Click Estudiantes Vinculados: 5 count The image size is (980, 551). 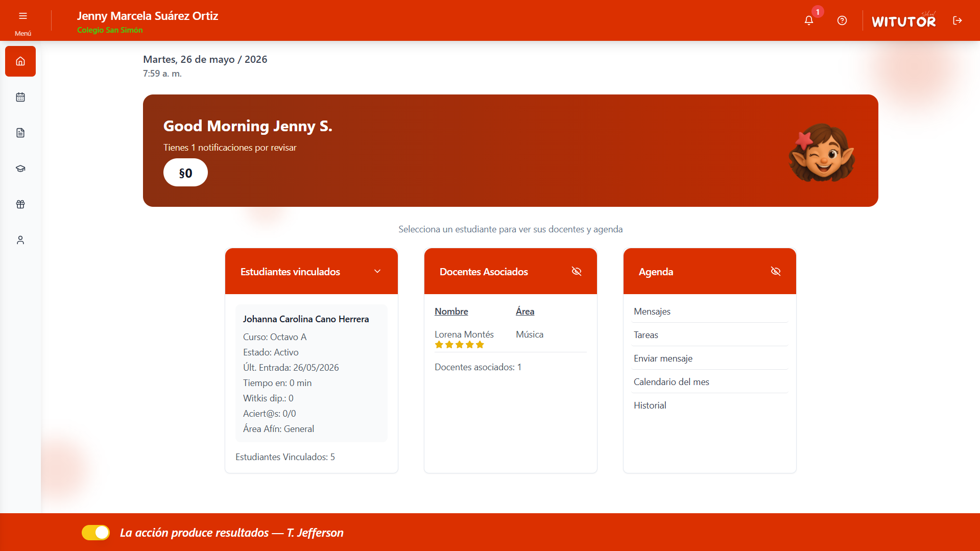(x=285, y=457)
